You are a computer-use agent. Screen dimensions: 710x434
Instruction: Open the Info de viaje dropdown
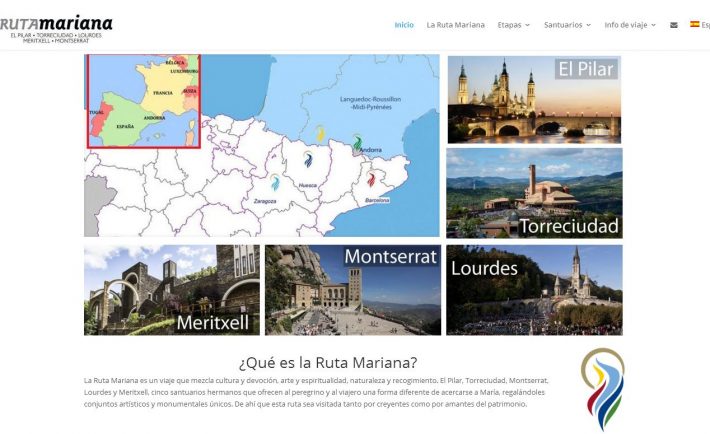coord(631,25)
